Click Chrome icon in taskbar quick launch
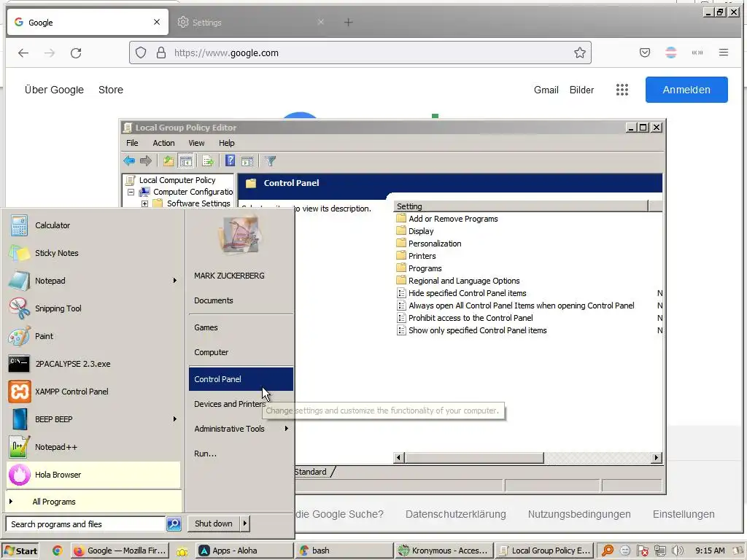Screen dimensions: 747x560 point(57,551)
